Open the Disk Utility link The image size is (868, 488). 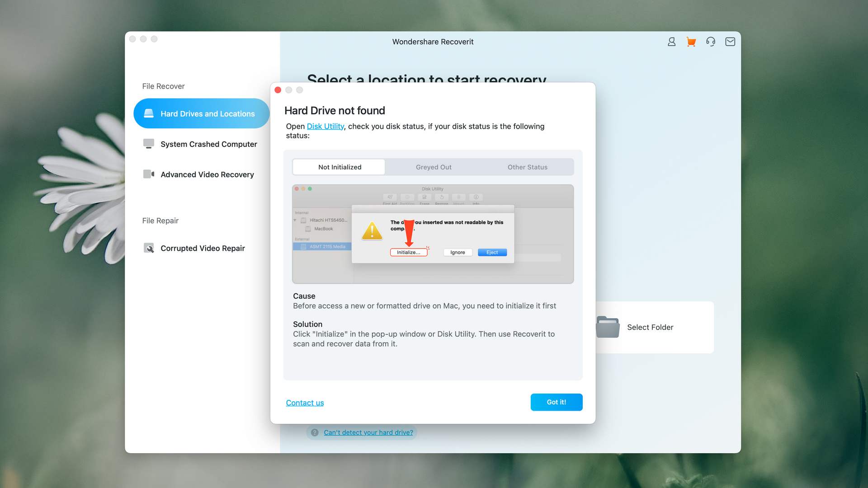click(x=325, y=126)
